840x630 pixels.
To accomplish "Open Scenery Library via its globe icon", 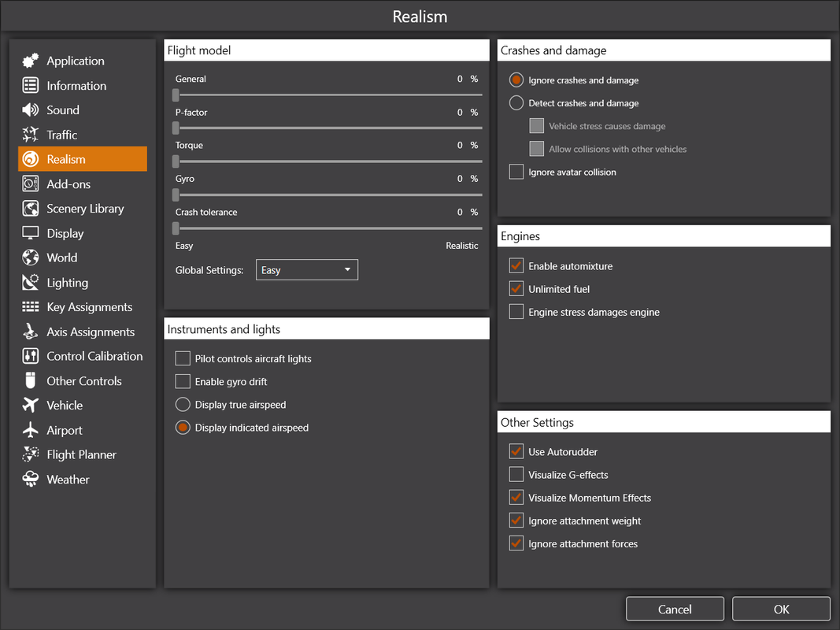I will [x=31, y=209].
